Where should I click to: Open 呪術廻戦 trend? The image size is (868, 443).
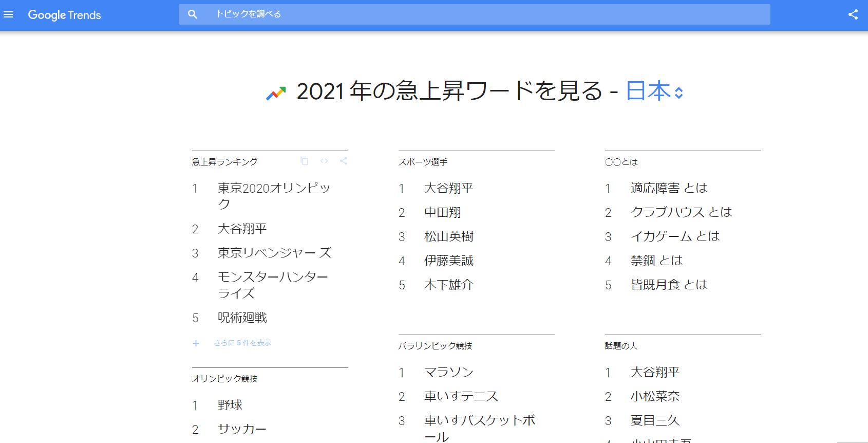[242, 318]
